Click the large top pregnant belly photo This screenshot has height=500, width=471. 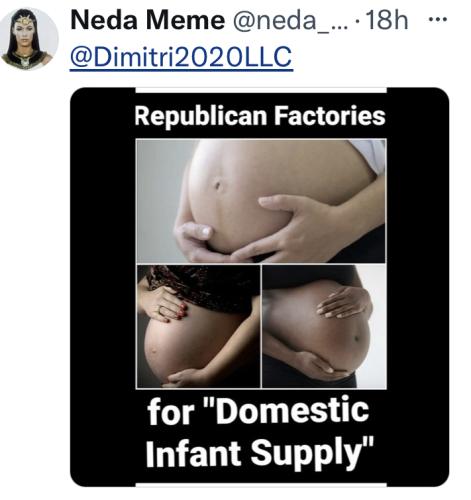click(261, 201)
